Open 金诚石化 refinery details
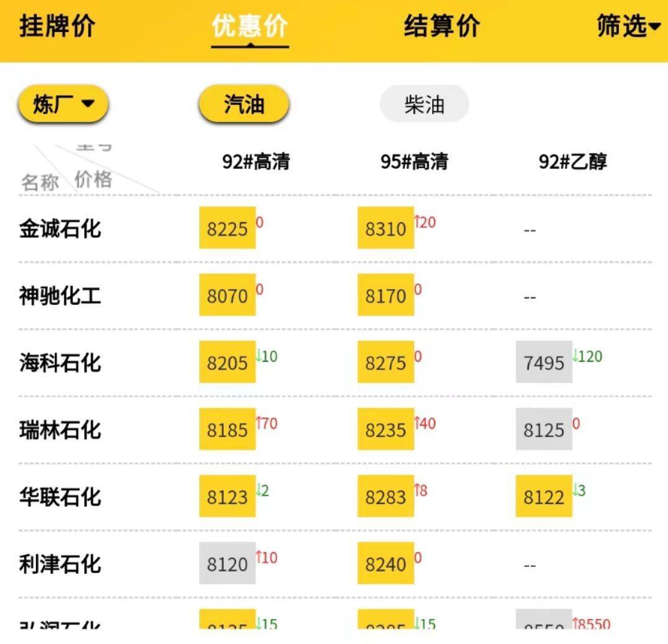Screen dimensions: 668x644 60,229
